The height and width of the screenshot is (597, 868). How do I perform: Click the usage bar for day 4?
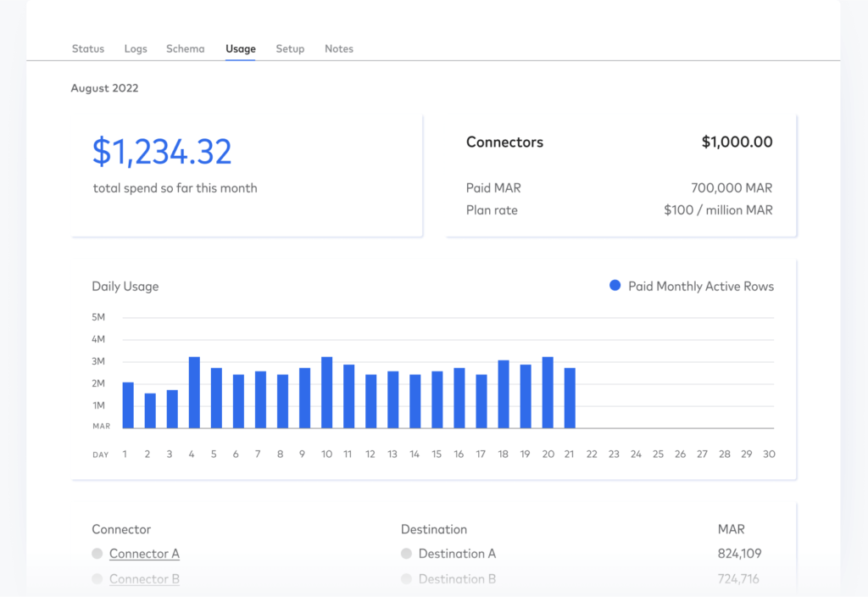click(194, 393)
